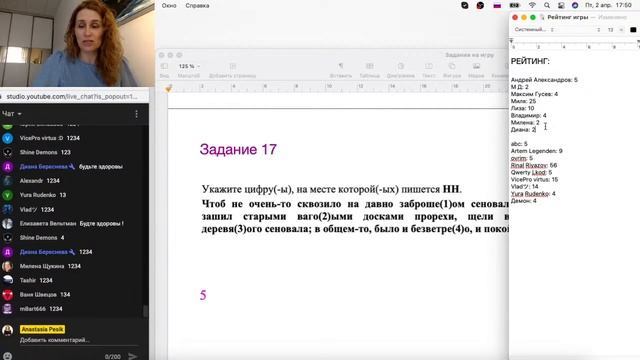Image resolution: width=640 pixels, height=360 pixels.
Task: Click the Russian flag input source icon
Action: pos(497,5)
